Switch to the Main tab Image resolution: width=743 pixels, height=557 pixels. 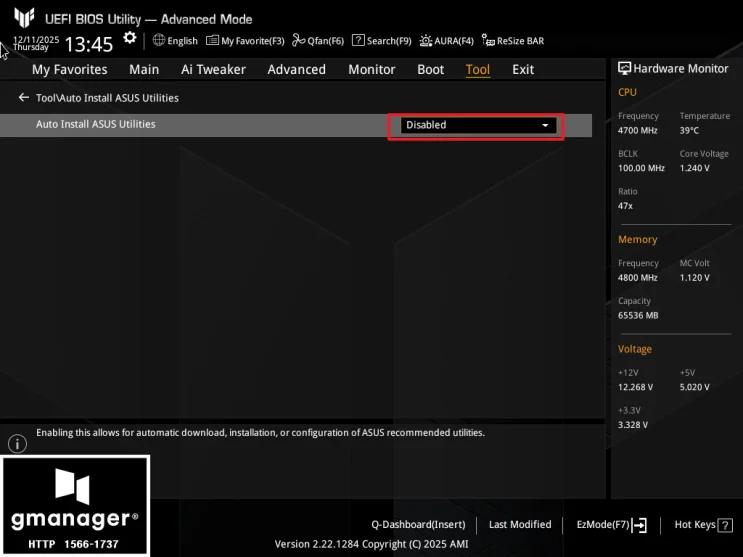(144, 70)
